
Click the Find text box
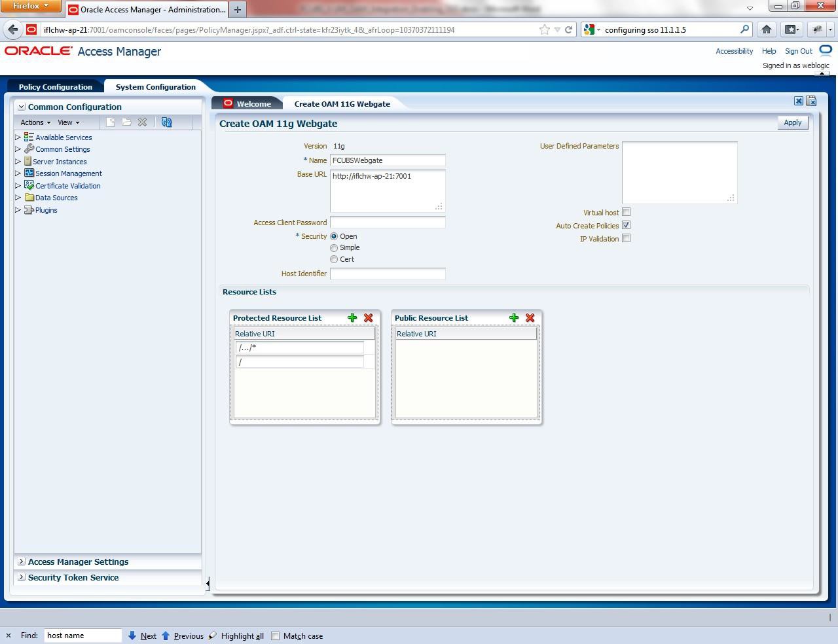click(x=83, y=635)
